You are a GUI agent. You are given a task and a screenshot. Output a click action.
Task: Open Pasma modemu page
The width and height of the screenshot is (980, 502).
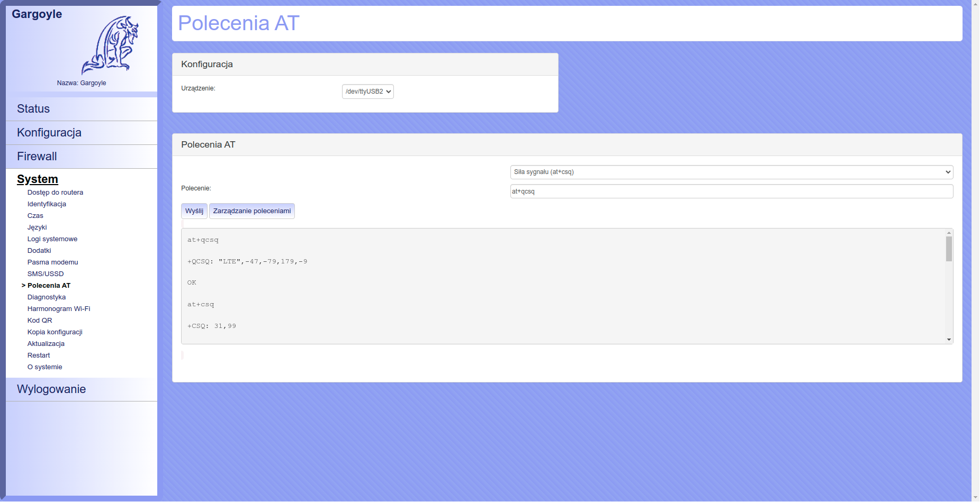53,262
